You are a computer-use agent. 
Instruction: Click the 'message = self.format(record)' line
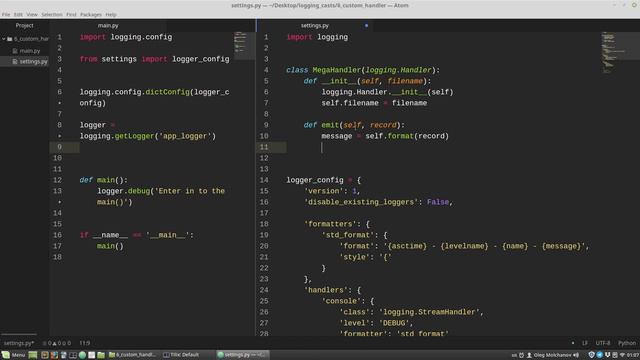385,136
